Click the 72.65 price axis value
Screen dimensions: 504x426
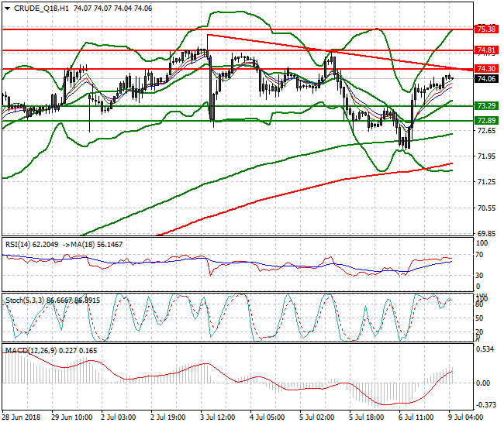click(486, 131)
